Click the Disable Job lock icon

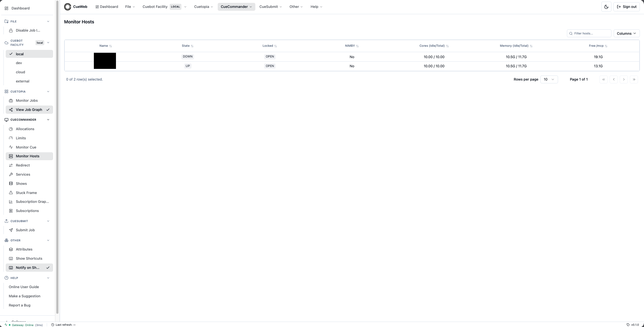(11, 30)
